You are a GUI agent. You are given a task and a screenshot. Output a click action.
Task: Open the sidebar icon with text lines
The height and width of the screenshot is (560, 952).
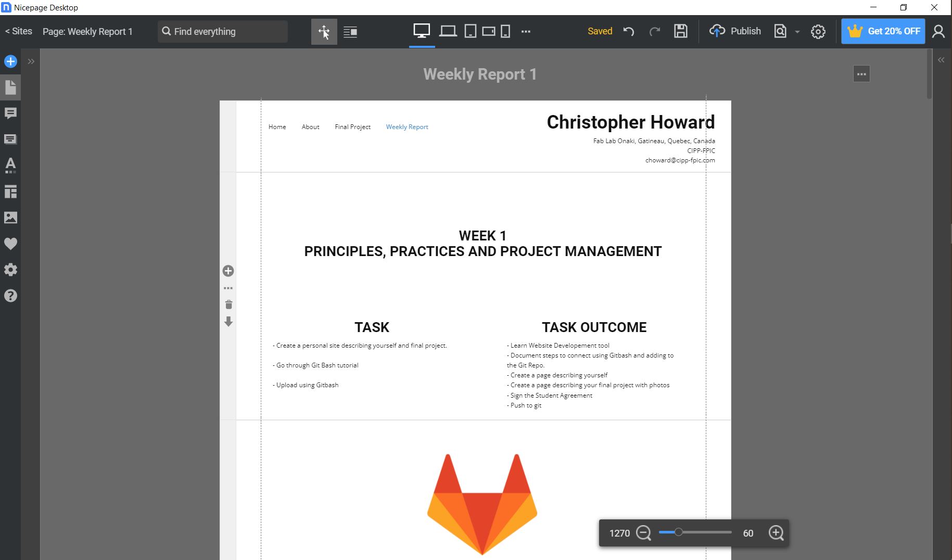tap(10, 139)
